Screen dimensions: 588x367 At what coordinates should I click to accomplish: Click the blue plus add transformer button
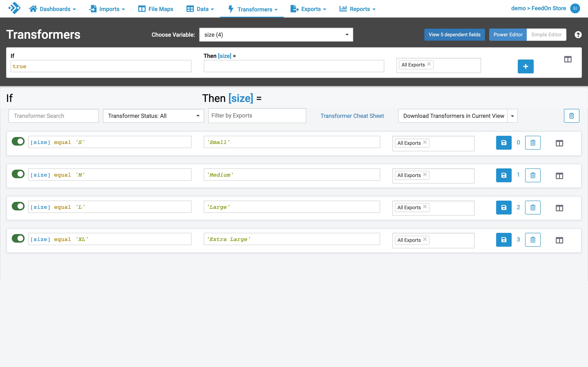[x=525, y=66]
